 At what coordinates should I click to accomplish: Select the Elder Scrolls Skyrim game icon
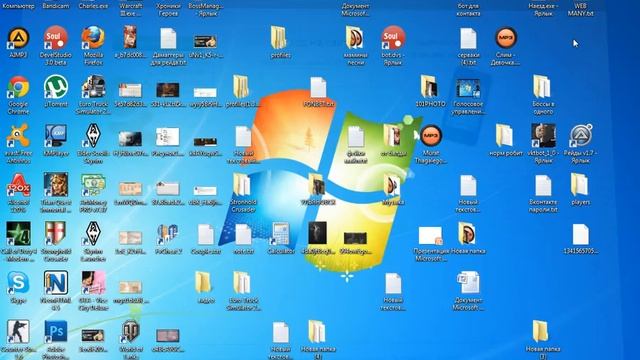(x=93, y=136)
